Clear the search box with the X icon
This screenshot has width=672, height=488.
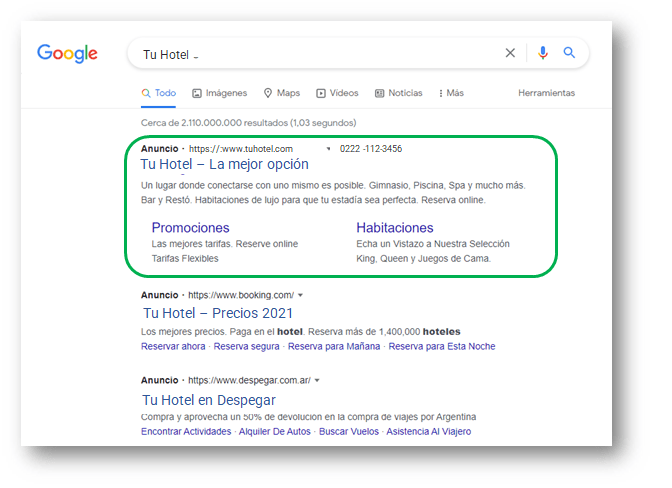pos(510,53)
